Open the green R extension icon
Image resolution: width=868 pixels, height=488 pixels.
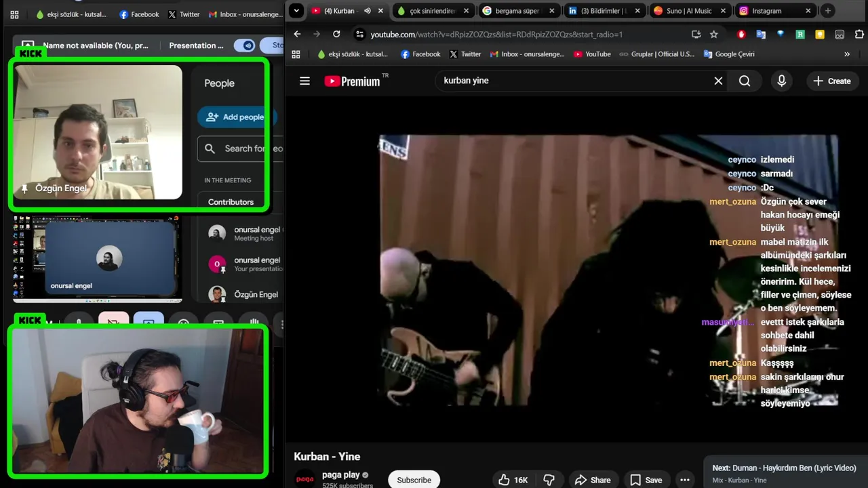tap(800, 34)
